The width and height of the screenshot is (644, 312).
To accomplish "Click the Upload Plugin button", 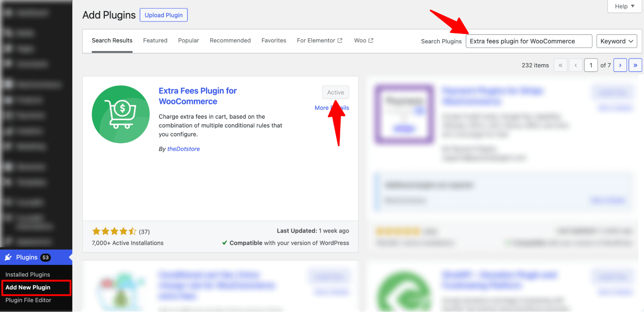I will tap(164, 15).
